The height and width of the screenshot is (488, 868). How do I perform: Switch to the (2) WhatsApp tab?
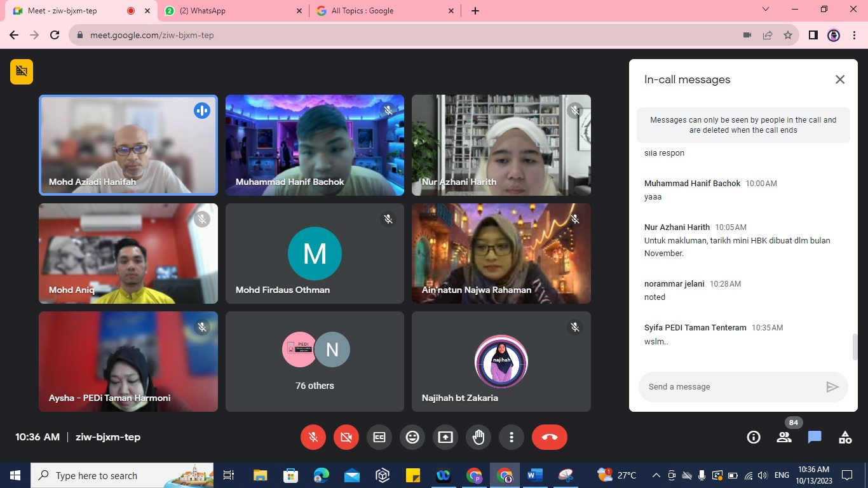234,11
